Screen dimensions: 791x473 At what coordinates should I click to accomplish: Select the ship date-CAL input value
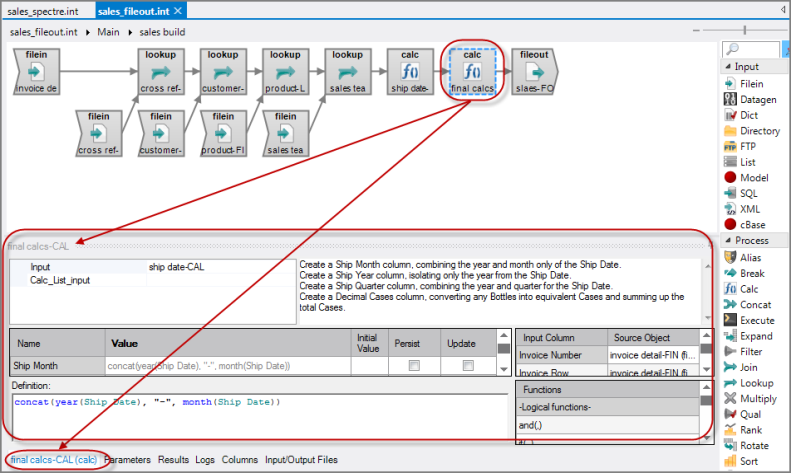coord(221,267)
